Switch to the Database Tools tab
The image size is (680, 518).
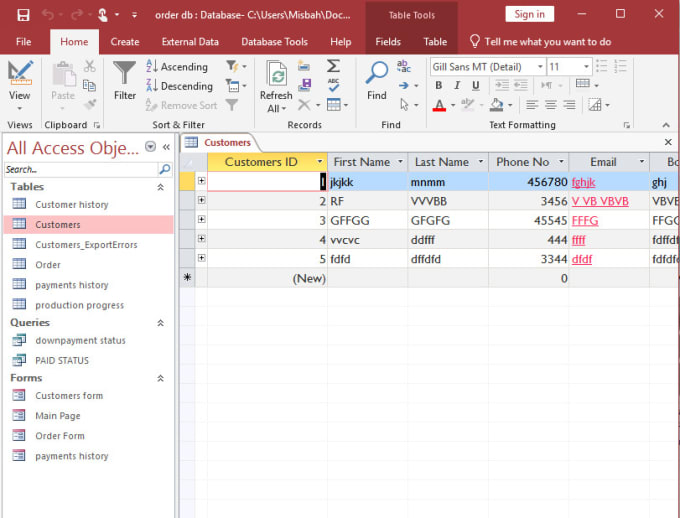275,42
